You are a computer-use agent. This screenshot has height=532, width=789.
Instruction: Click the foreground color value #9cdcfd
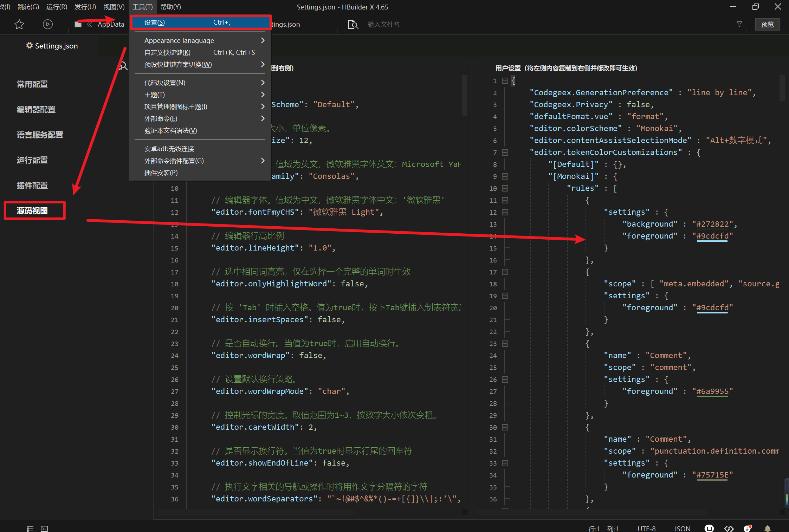pyautogui.click(x=713, y=236)
